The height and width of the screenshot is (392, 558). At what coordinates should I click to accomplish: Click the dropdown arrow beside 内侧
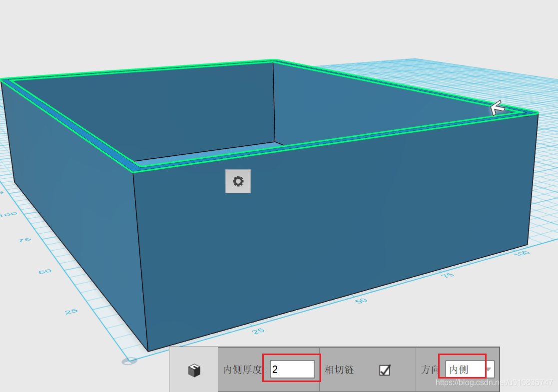[490, 369]
